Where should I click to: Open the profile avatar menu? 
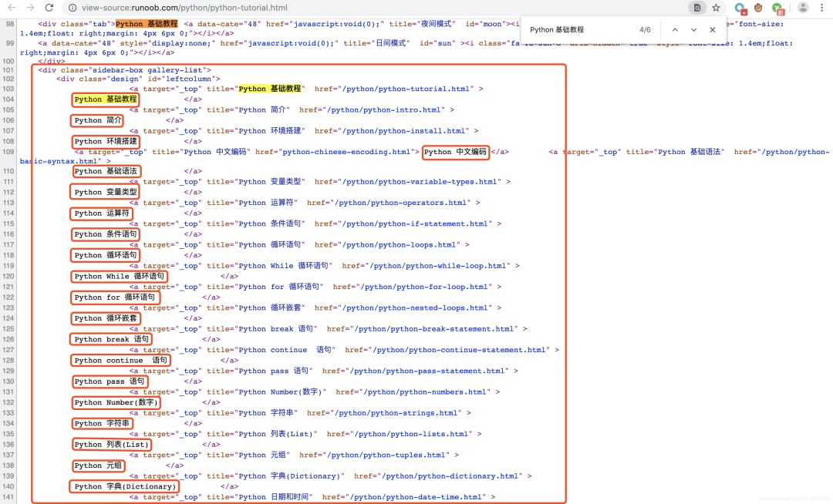click(x=803, y=8)
